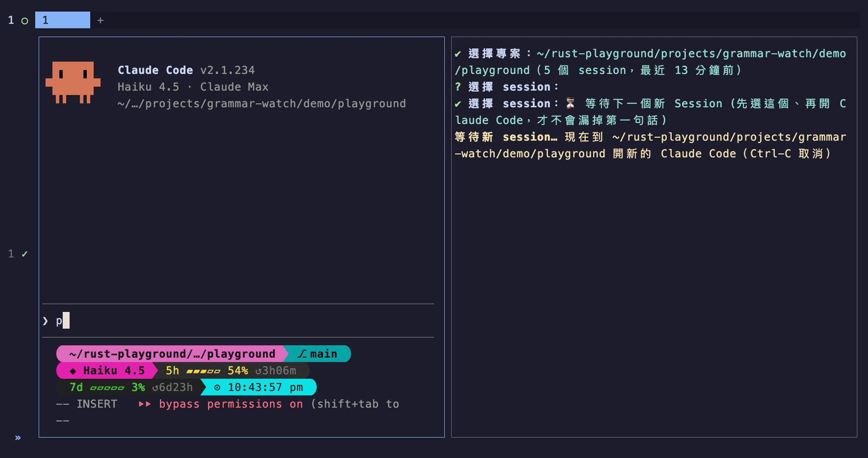Viewport: 868px width, 458px height.
Task: Click the 等待新 session… status text
Action: [x=506, y=137]
